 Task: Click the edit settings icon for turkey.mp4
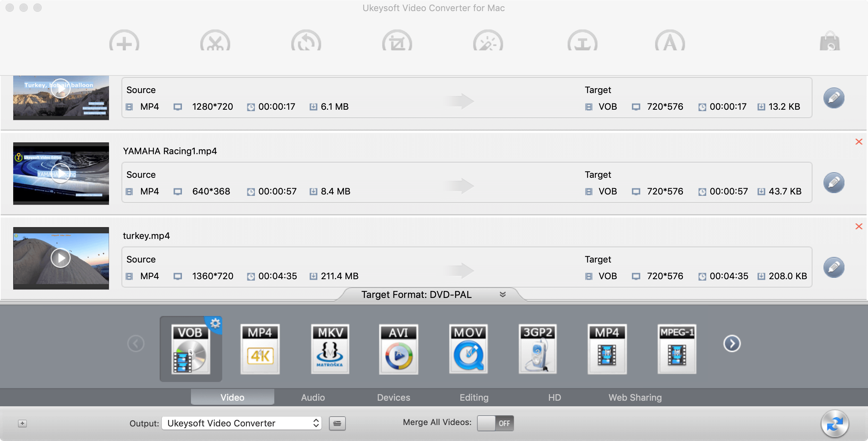point(834,267)
